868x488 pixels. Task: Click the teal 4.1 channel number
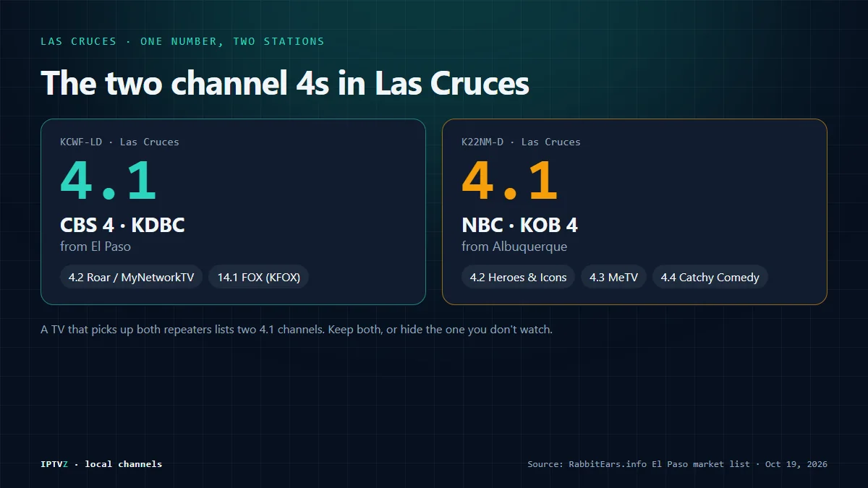(x=109, y=181)
